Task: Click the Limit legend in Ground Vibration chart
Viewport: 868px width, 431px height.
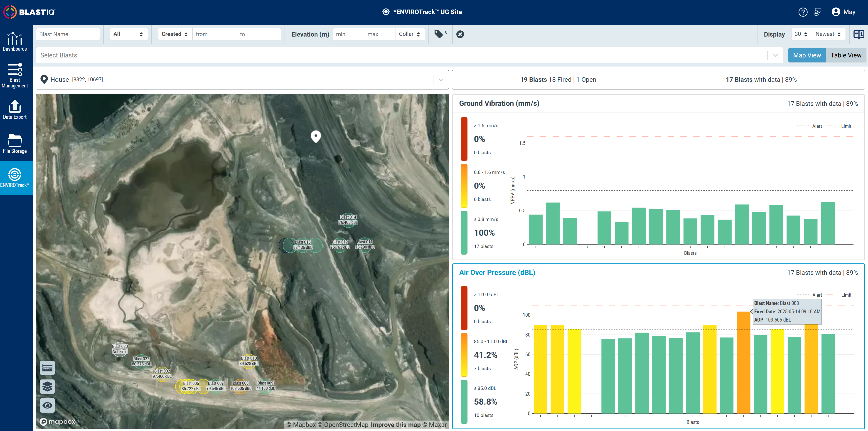Action: tap(839, 126)
